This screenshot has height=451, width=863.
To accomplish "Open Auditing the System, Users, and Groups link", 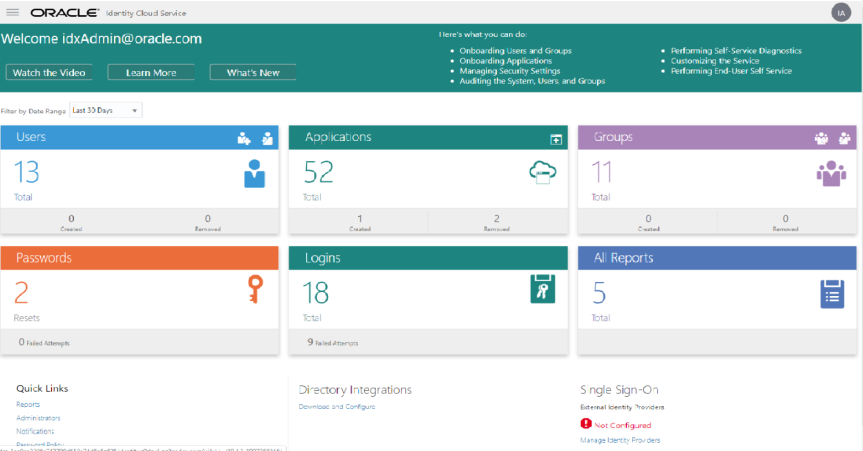I will pos(532,81).
